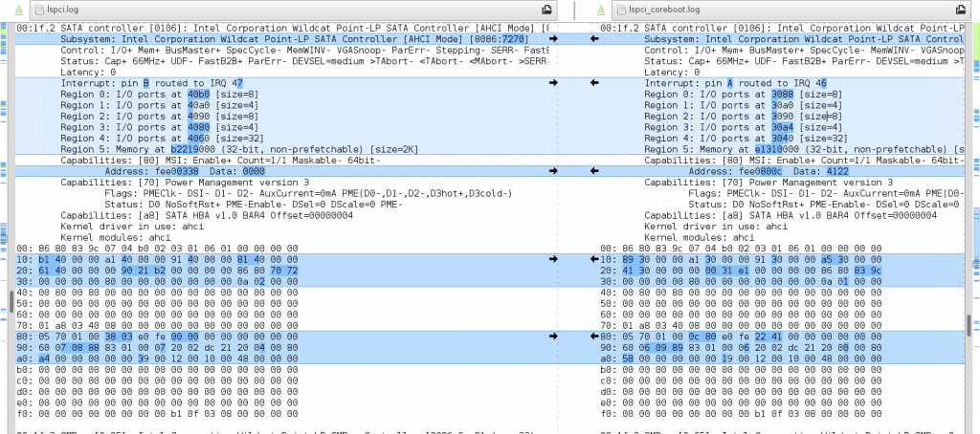Click left pane 'Status: Cap+ 66MHz+ UDF-' line
Screen dimensions: 980x434
click(304, 60)
